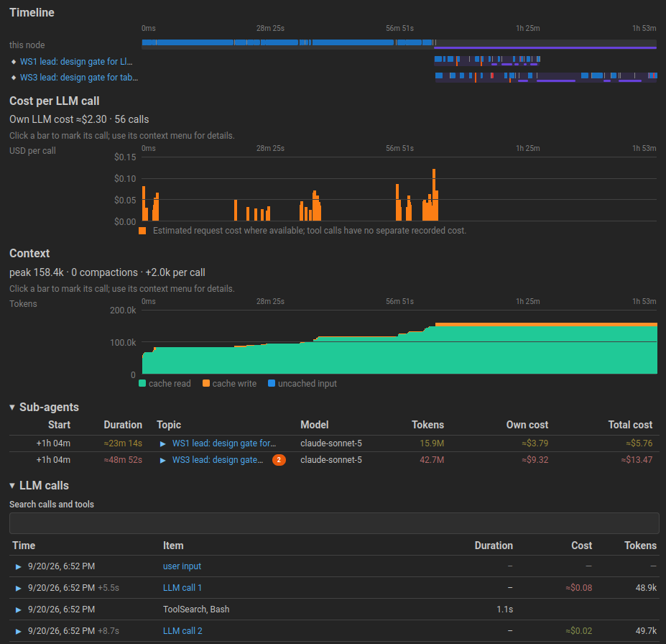
Task: Click the orange badge showing 2
Action: [x=279, y=459]
